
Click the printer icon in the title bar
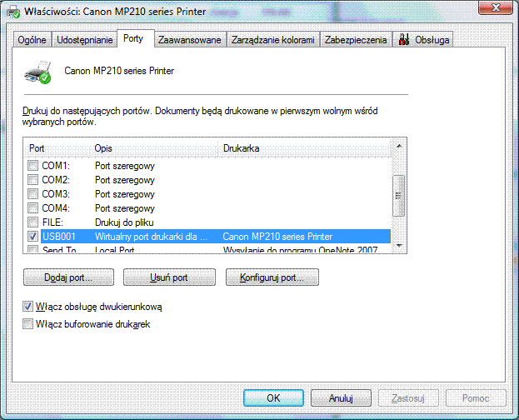point(13,12)
